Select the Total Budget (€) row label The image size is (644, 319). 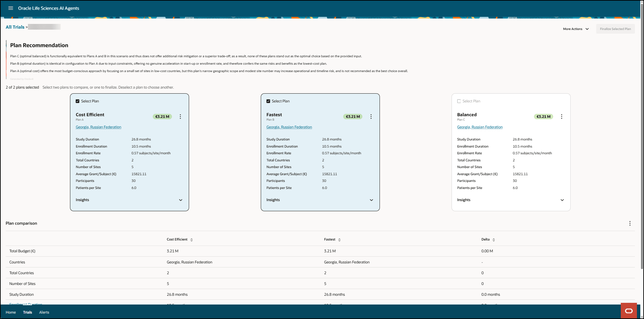tap(22, 251)
